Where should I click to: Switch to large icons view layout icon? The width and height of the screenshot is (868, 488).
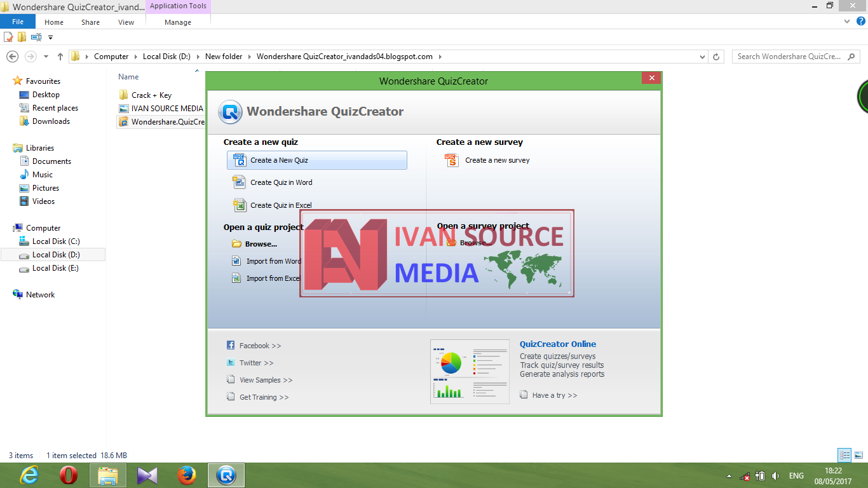point(859,455)
